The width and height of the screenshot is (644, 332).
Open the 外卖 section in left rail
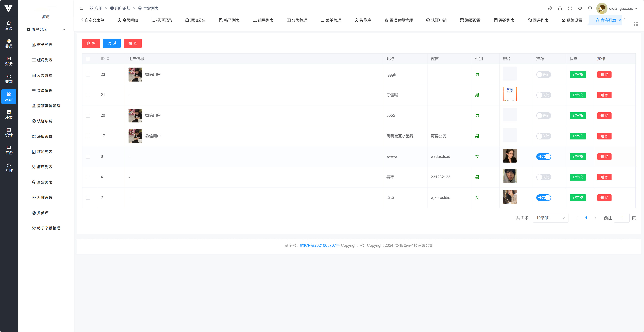(x=9, y=114)
